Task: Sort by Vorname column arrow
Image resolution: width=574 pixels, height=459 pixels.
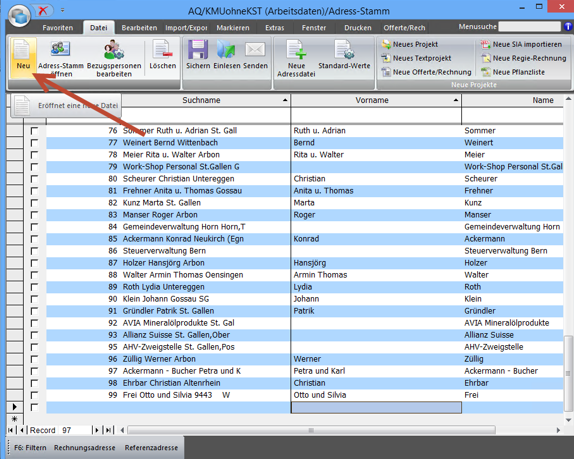Action: point(456,100)
